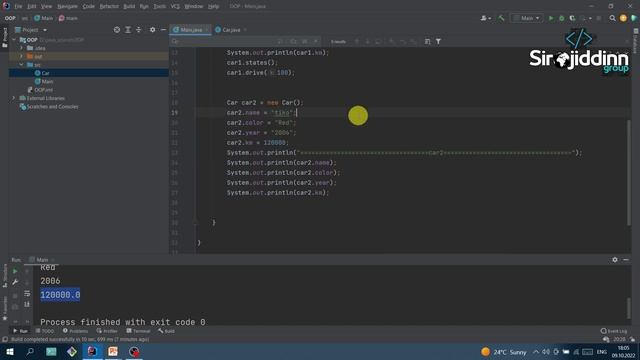This screenshot has width=640, height=360.
Task: Click the 24°C Sunny weather widget
Action: coord(504,352)
